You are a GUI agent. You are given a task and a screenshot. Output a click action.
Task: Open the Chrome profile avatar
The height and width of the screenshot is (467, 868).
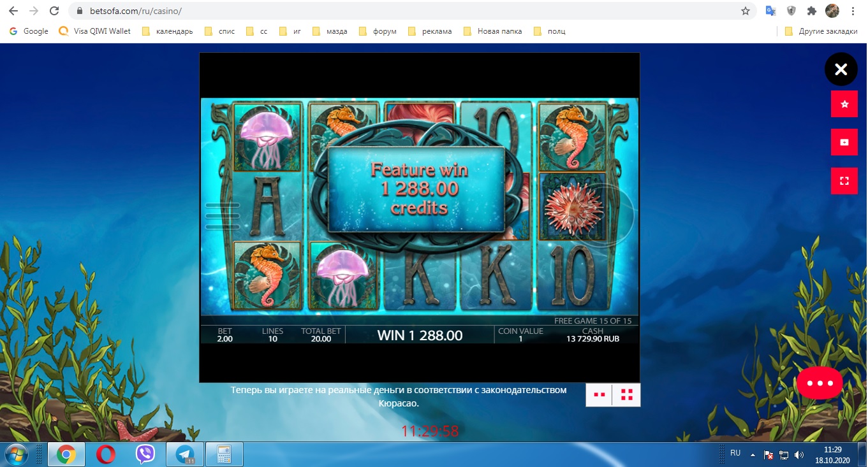(832, 11)
